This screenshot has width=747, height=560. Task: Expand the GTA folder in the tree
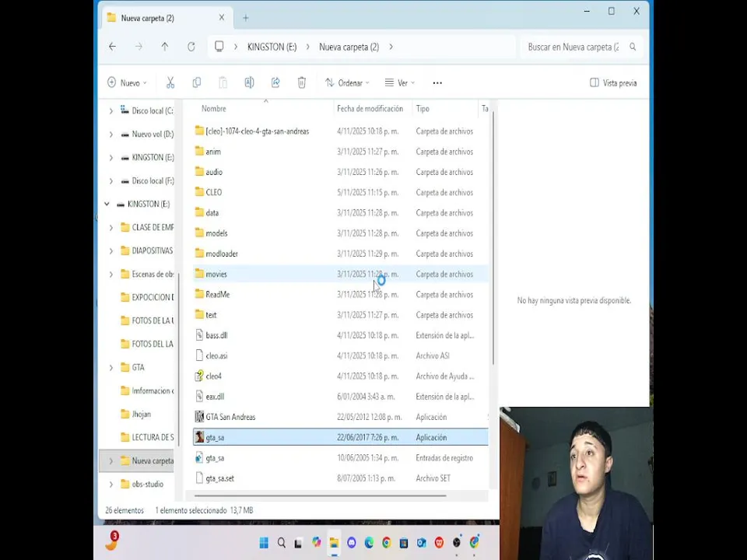(x=111, y=367)
